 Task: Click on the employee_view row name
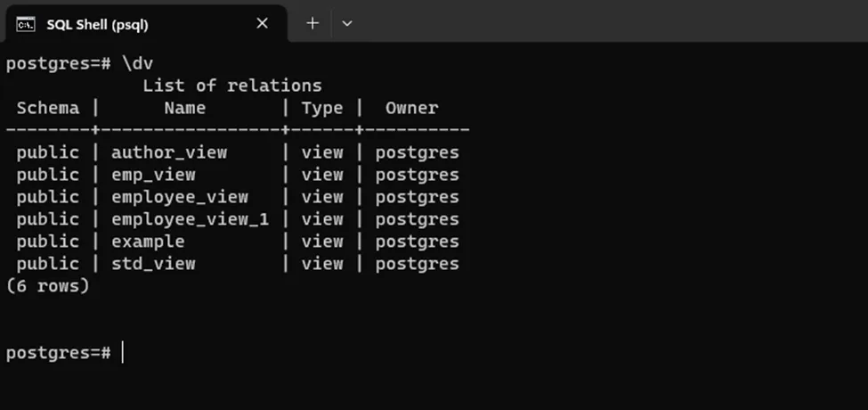180,197
